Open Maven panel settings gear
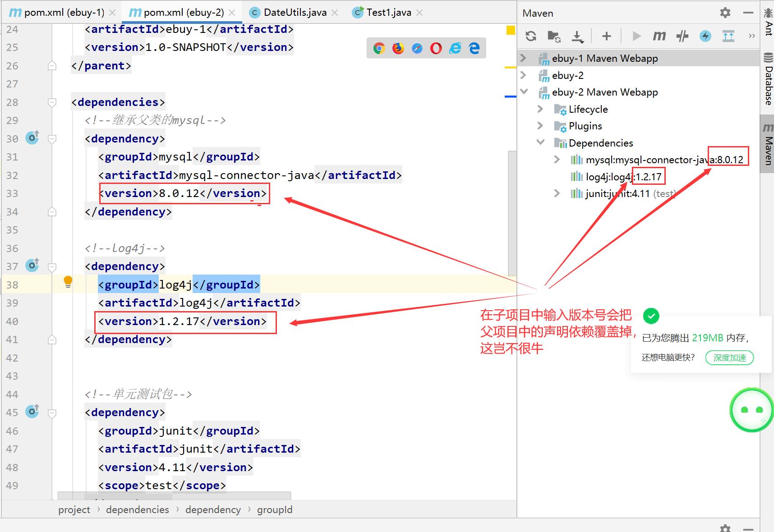Image resolution: width=774 pixels, height=532 pixels. tap(725, 13)
